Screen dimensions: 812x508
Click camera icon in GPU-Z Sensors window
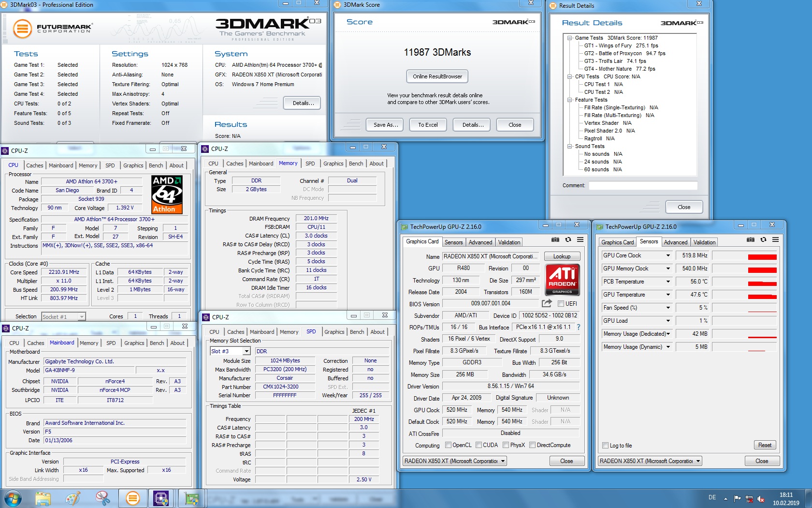tap(751, 239)
